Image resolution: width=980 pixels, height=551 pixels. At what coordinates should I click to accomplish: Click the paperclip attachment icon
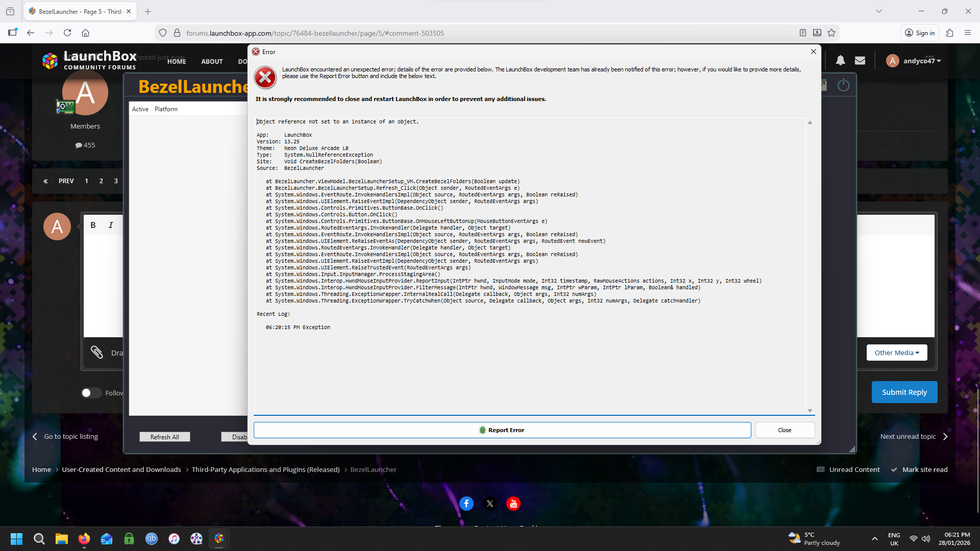(97, 352)
